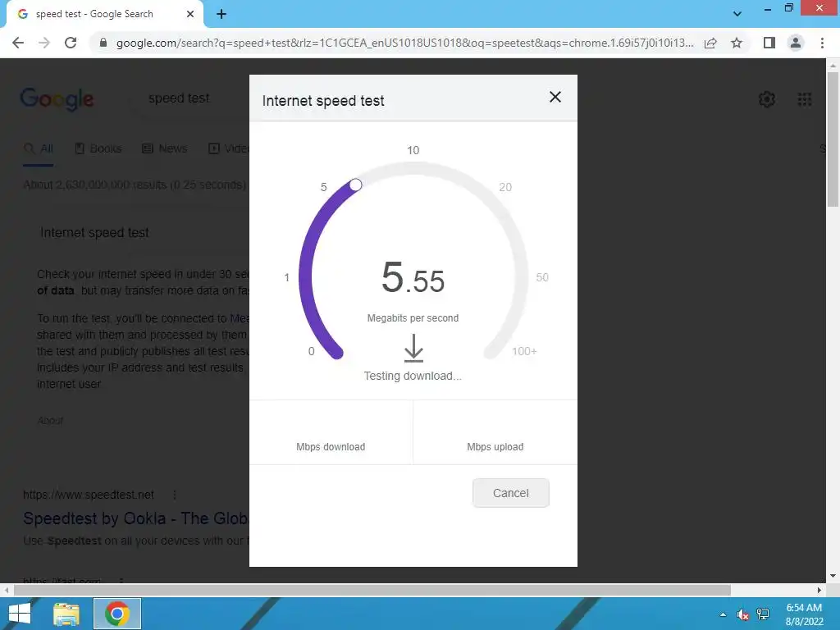The width and height of the screenshot is (840, 630).
Task: Click the speed gauge needle knob
Action: (356, 185)
